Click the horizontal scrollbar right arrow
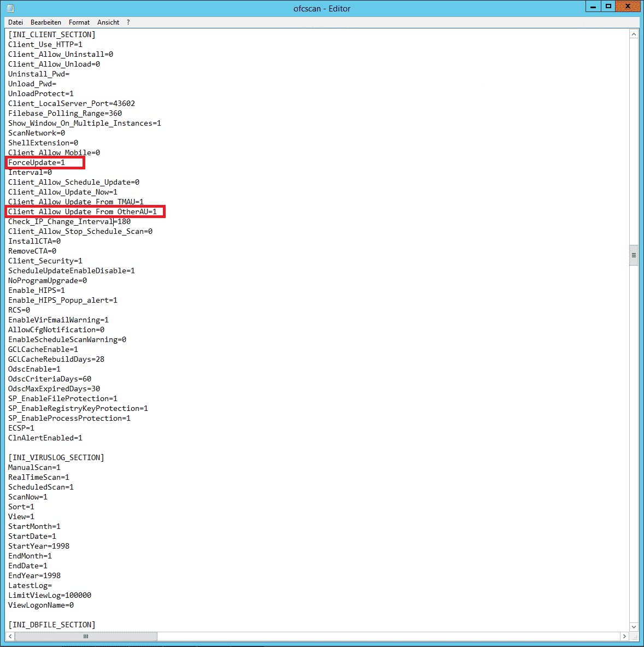Screen dimensions: 644x647 tap(625, 636)
